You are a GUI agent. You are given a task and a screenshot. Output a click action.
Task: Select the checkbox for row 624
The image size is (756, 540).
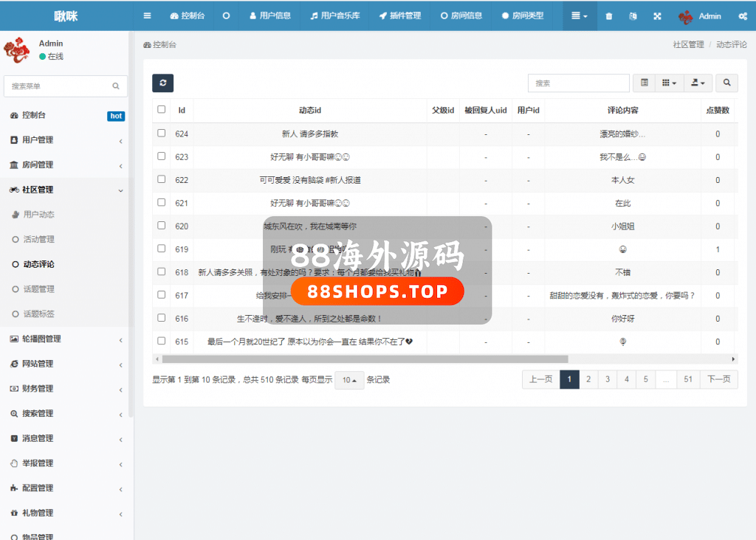click(162, 134)
